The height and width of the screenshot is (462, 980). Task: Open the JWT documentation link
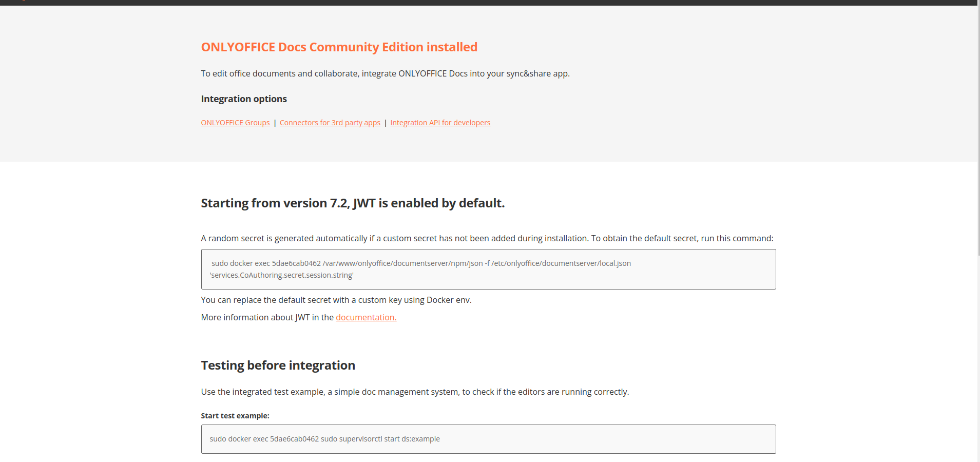point(366,317)
